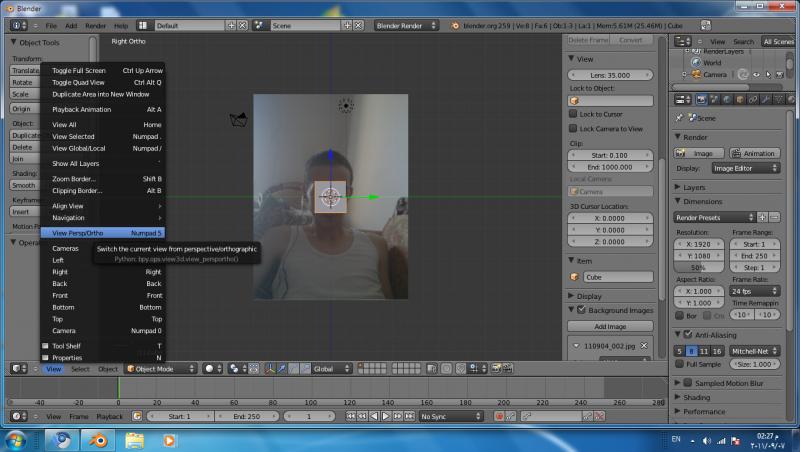Choose Toggle Quad View menu entry
The image size is (800, 452).
tap(103, 82)
